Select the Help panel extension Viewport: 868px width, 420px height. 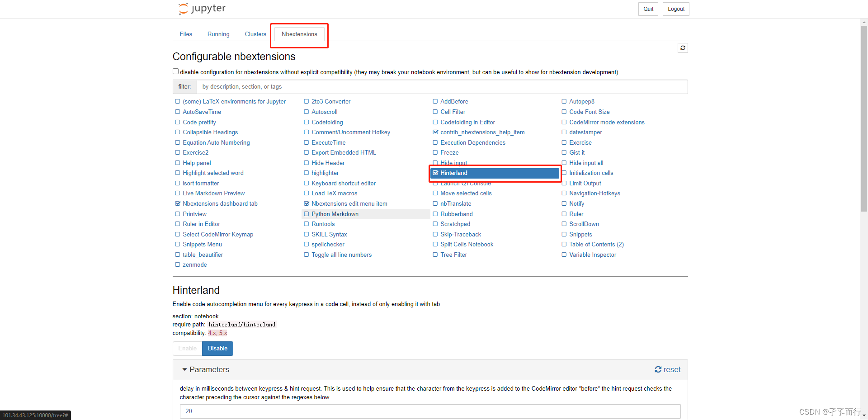click(x=196, y=163)
